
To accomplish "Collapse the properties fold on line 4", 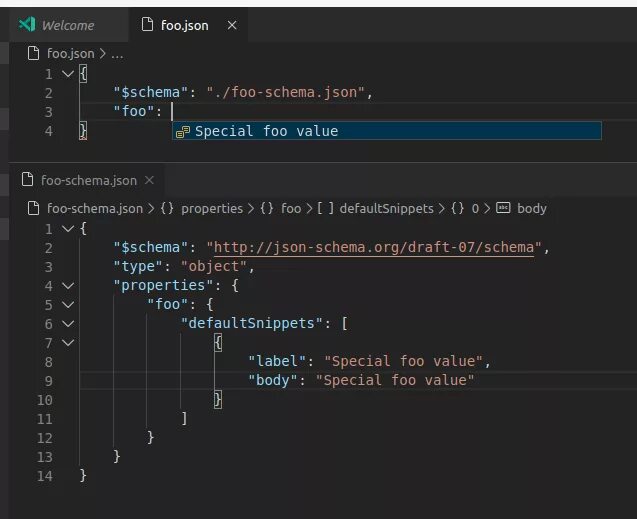I will pos(68,286).
